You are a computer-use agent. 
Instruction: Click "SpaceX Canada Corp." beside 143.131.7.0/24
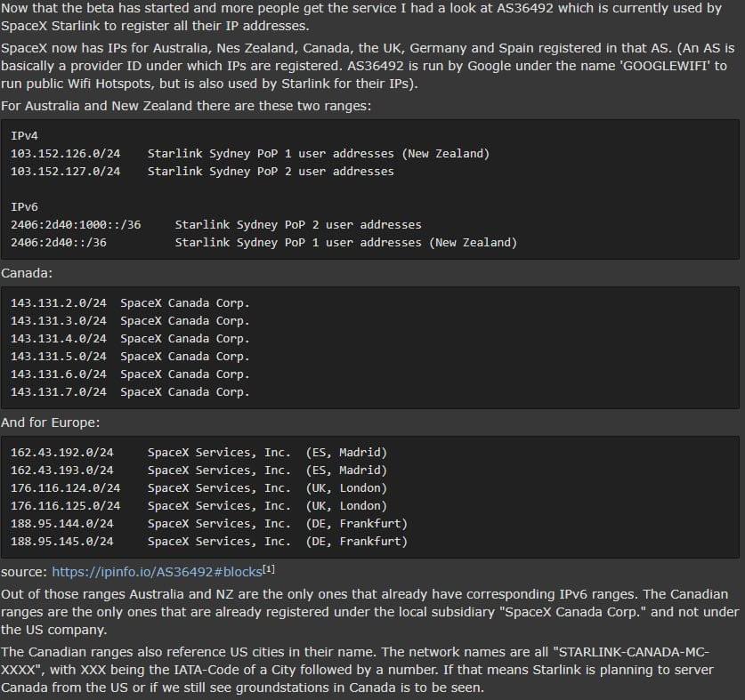click(185, 392)
